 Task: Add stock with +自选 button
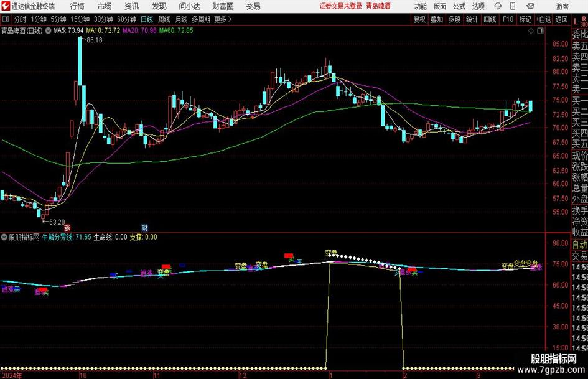pos(544,19)
